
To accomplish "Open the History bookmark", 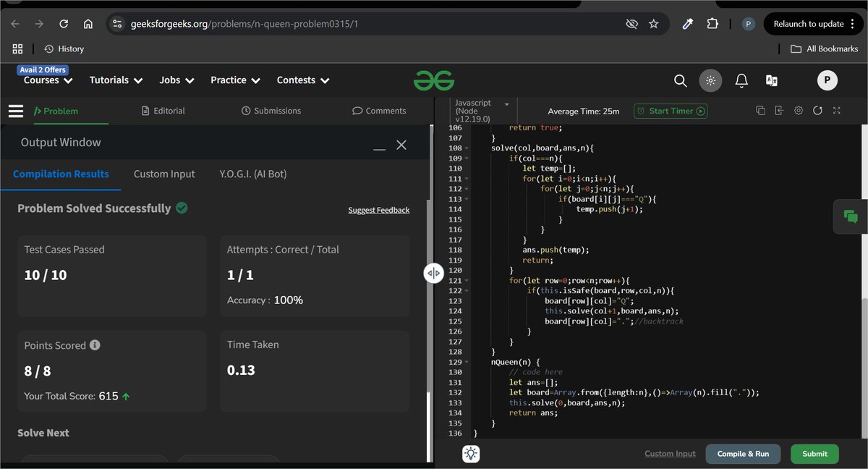I will 64,49.
